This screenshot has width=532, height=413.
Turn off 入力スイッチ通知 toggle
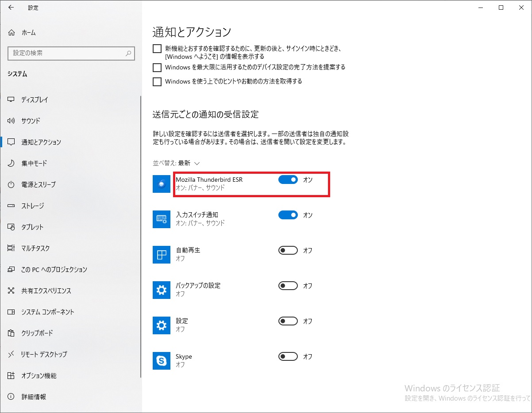(x=288, y=215)
